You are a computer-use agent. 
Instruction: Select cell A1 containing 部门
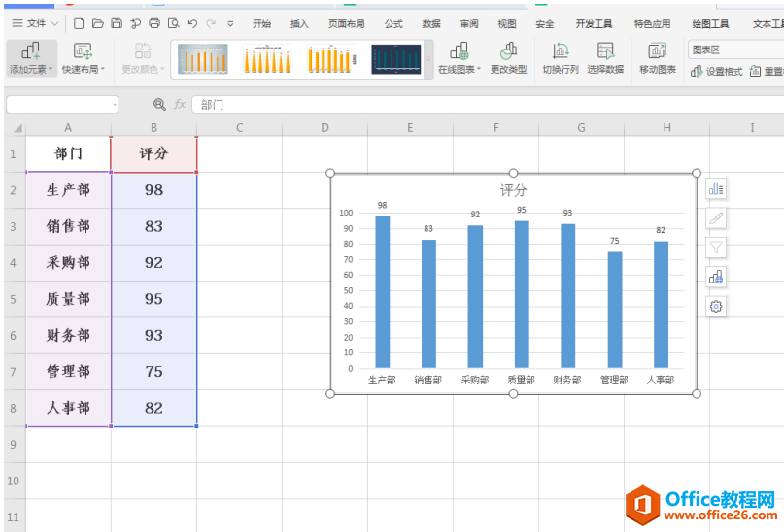click(69, 153)
